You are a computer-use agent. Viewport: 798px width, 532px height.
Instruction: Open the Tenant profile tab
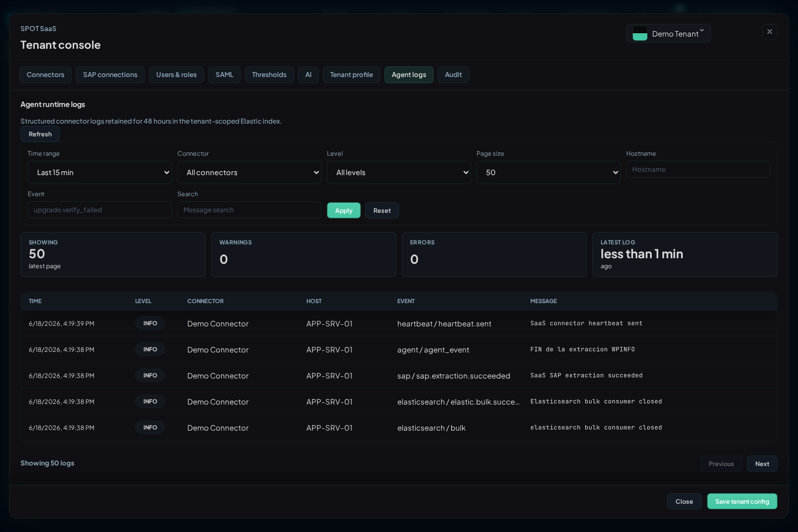pos(351,75)
